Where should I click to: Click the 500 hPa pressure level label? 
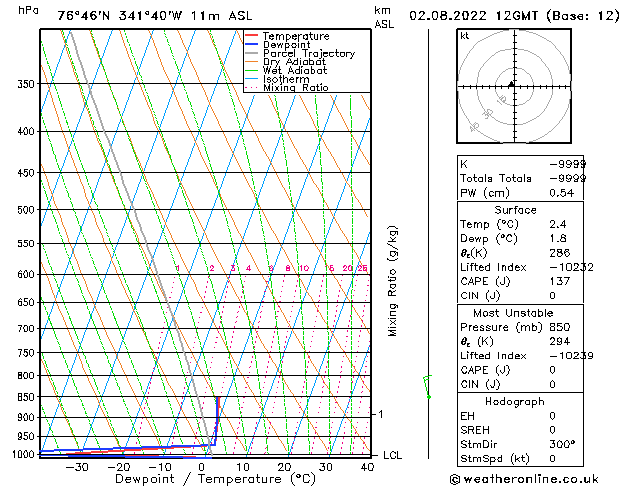click(x=26, y=210)
